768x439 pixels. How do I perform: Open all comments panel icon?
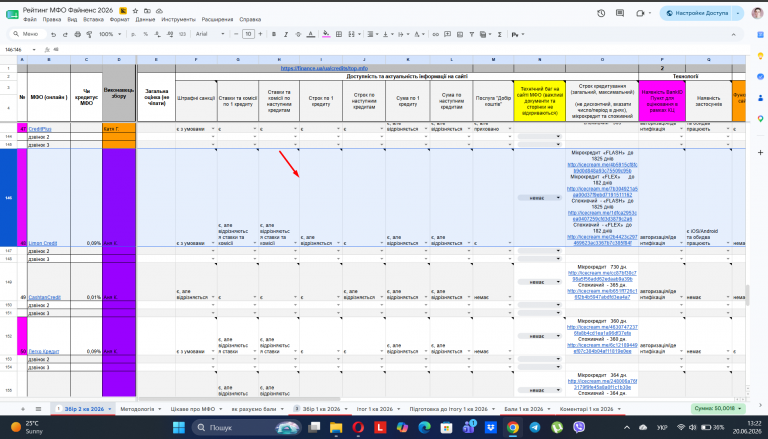(x=620, y=13)
